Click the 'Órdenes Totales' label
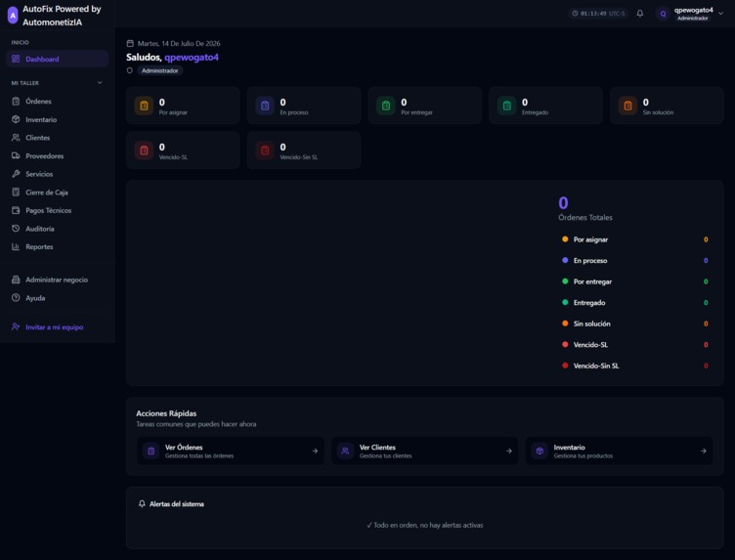Viewport: 735px width, 560px height. (585, 217)
